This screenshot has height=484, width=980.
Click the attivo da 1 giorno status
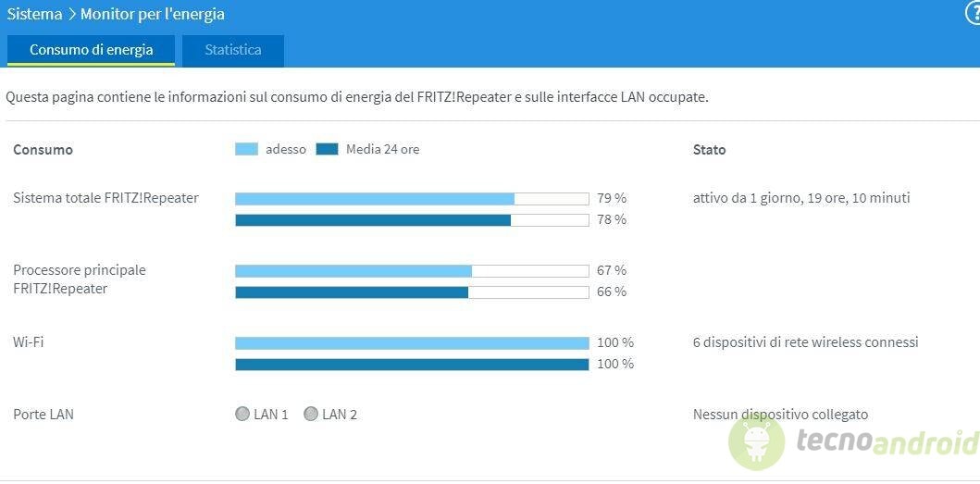pos(801,198)
